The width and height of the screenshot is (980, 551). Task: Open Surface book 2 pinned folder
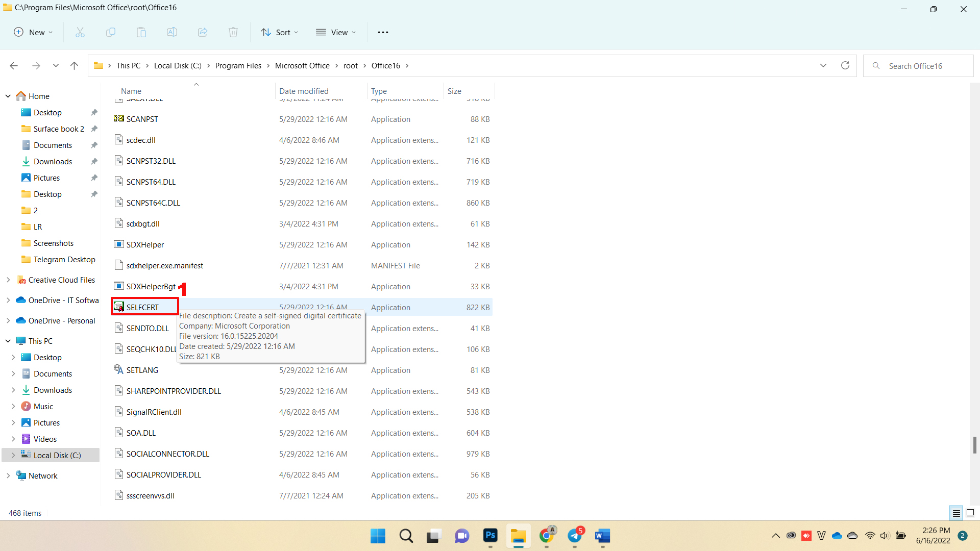pyautogui.click(x=59, y=129)
